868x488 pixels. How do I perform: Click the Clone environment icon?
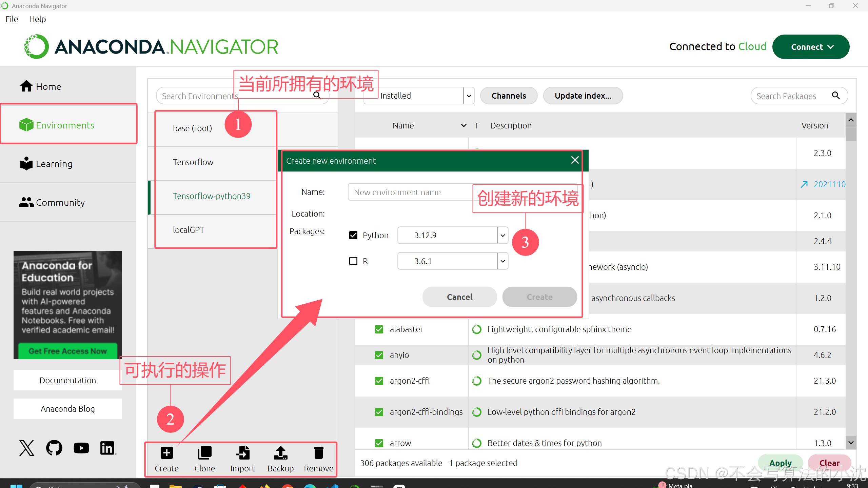(x=204, y=453)
